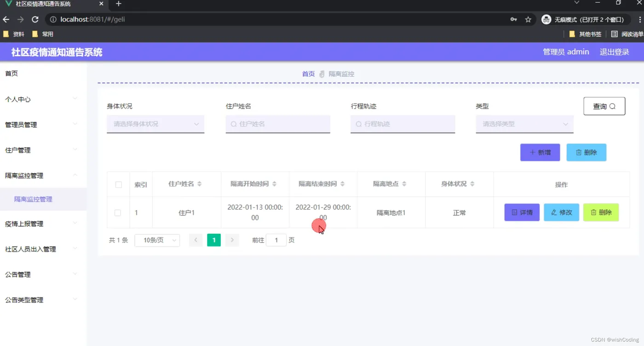Click the batch 删除 button above table
This screenshot has width=644, height=346.
click(586, 152)
